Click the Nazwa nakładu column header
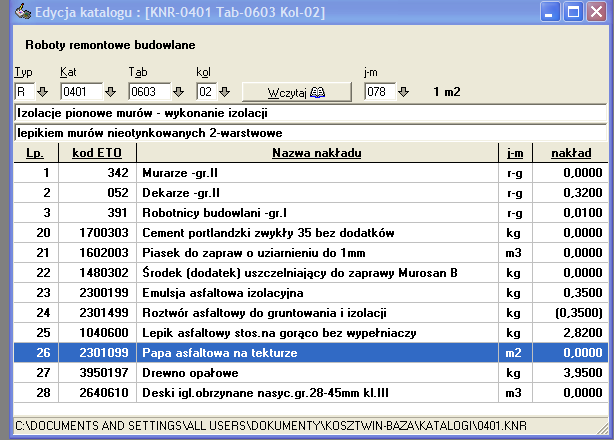 tap(317, 153)
